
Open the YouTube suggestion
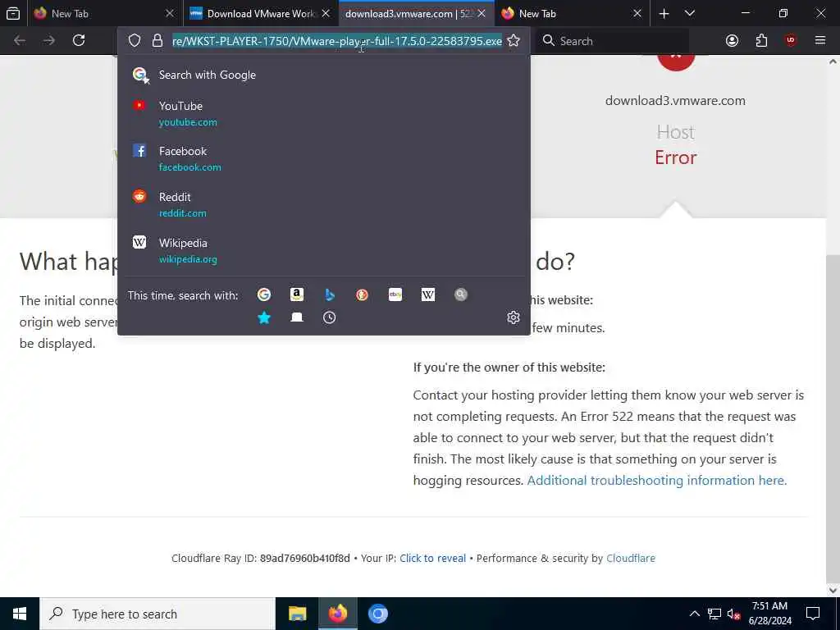click(323, 113)
